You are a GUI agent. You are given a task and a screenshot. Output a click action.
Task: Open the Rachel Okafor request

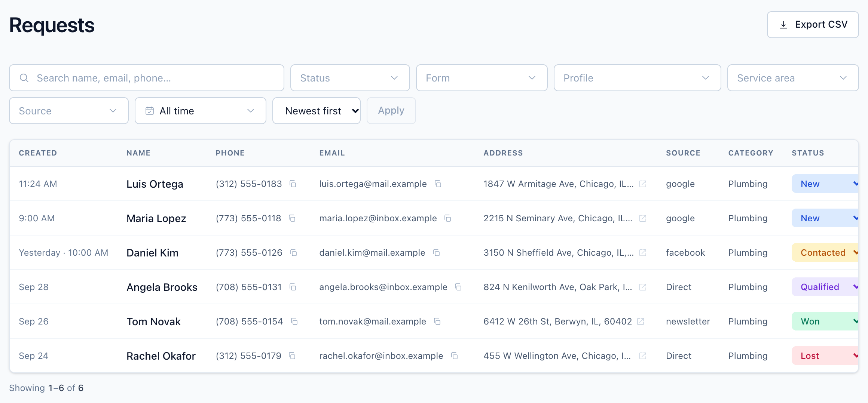[x=161, y=356]
